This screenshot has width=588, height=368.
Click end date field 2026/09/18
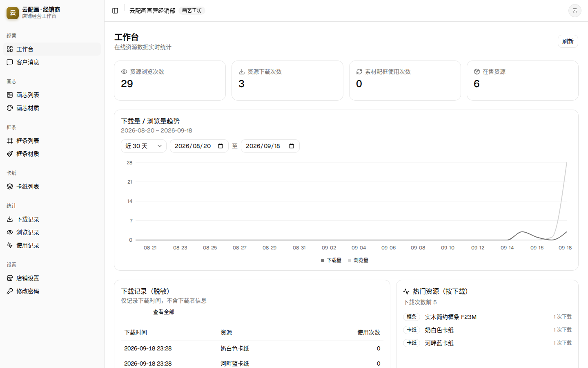[x=270, y=146]
